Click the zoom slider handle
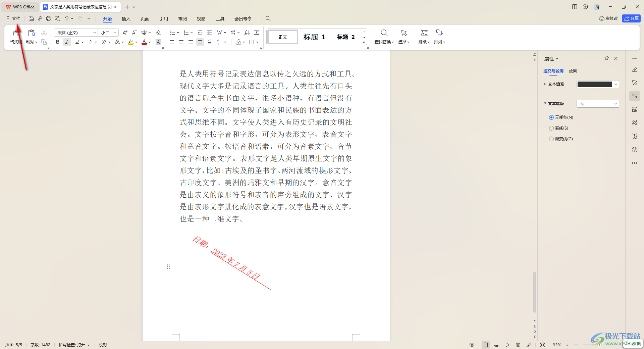 pyautogui.click(x=599, y=345)
